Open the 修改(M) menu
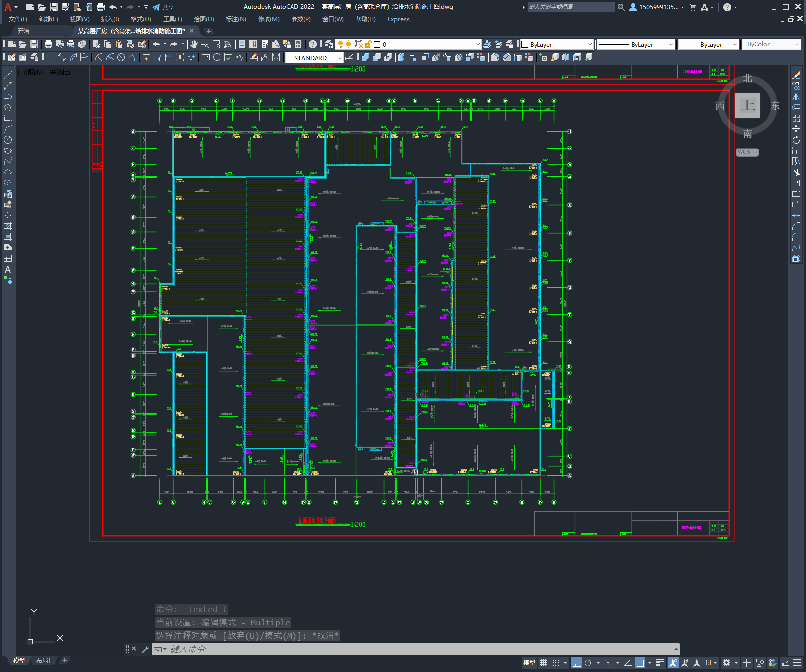The width and height of the screenshot is (806, 672). click(269, 19)
